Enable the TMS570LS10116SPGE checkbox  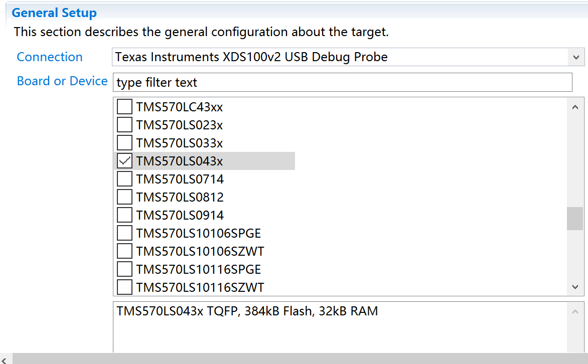click(124, 269)
